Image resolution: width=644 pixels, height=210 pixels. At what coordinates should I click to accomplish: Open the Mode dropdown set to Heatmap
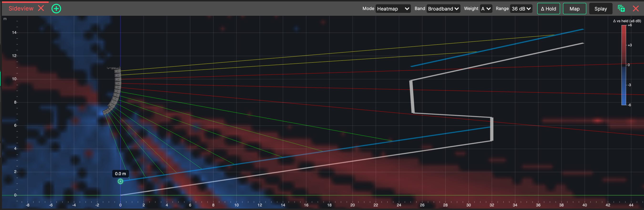tap(393, 9)
